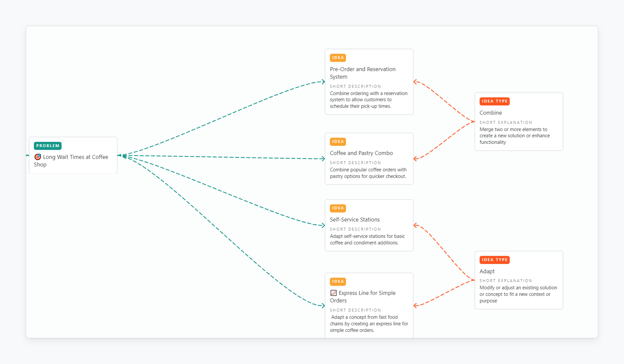Click IDEA TYPE badge on Adapt card
The width and height of the screenshot is (624, 364).
pyautogui.click(x=494, y=260)
